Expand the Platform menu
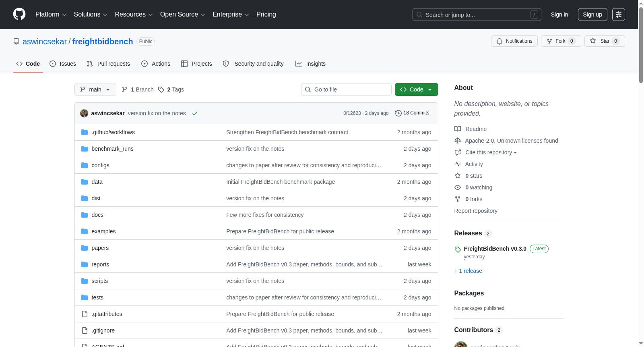 51,15
